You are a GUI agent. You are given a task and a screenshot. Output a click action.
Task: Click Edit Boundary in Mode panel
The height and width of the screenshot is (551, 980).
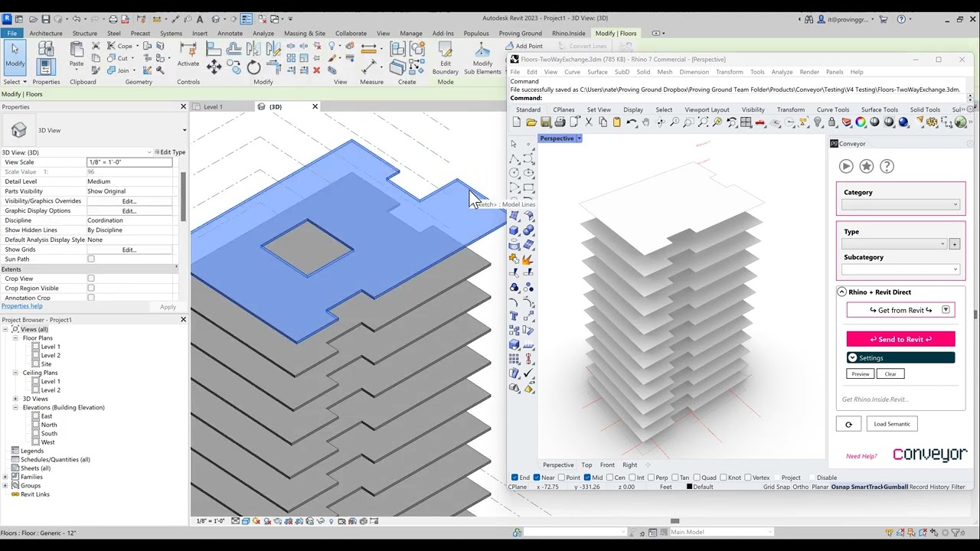click(446, 58)
